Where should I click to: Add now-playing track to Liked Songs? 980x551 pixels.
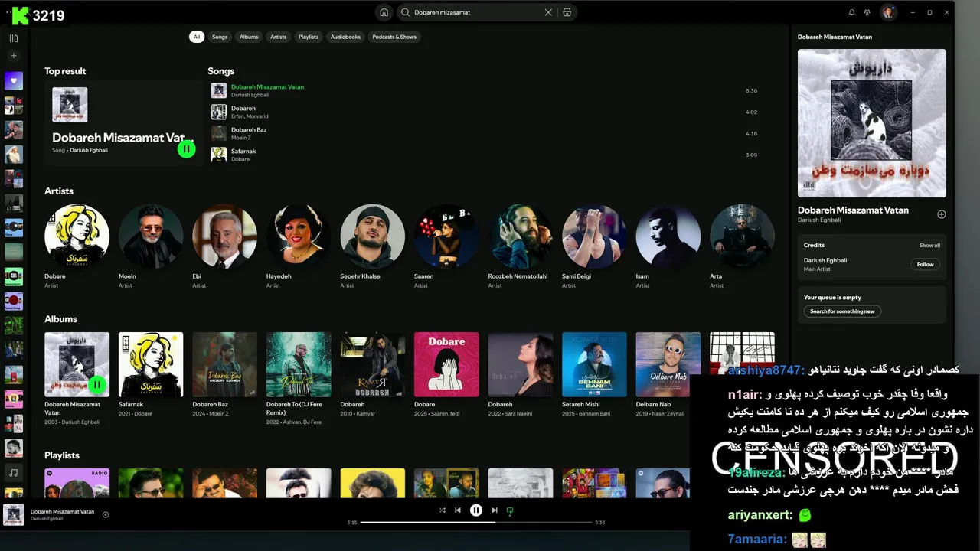(x=106, y=514)
